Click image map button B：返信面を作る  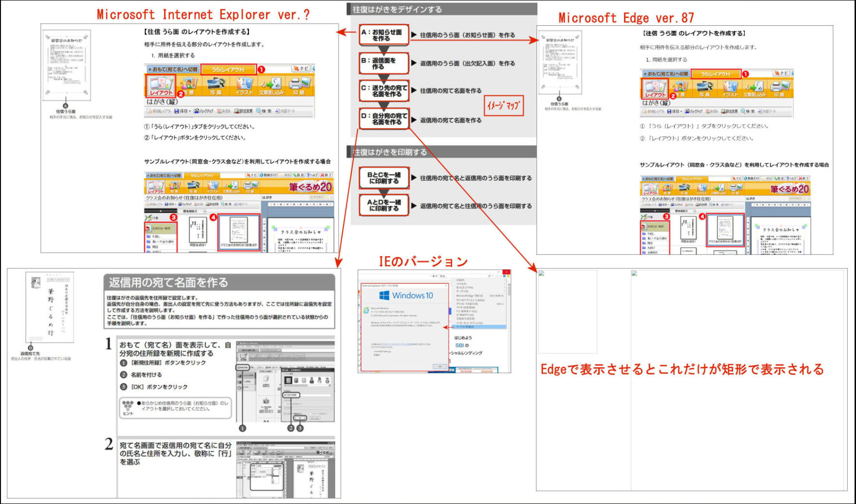[384, 63]
